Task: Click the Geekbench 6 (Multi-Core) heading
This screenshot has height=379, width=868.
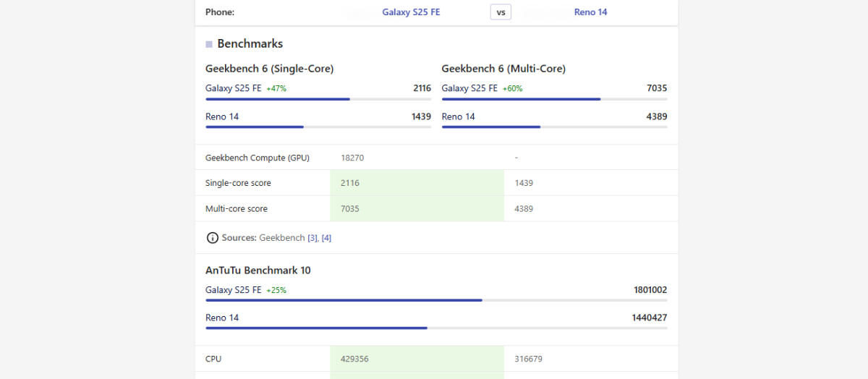Action: pos(503,69)
